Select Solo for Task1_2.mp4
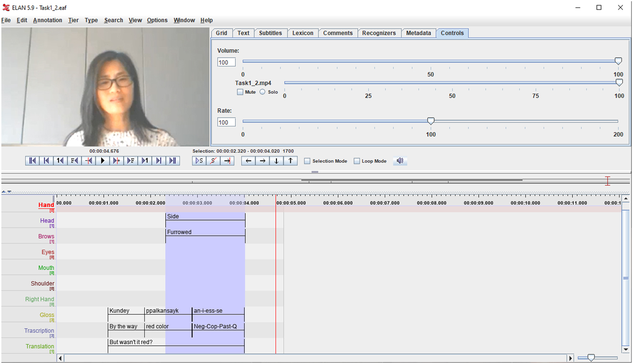The width and height of the screenshot is (633, 364). 263,92
